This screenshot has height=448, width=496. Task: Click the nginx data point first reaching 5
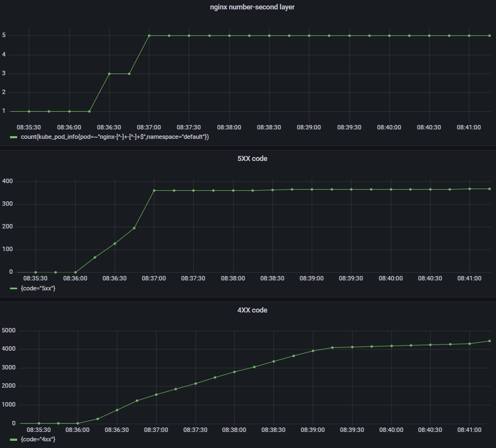tap(149, 35)
